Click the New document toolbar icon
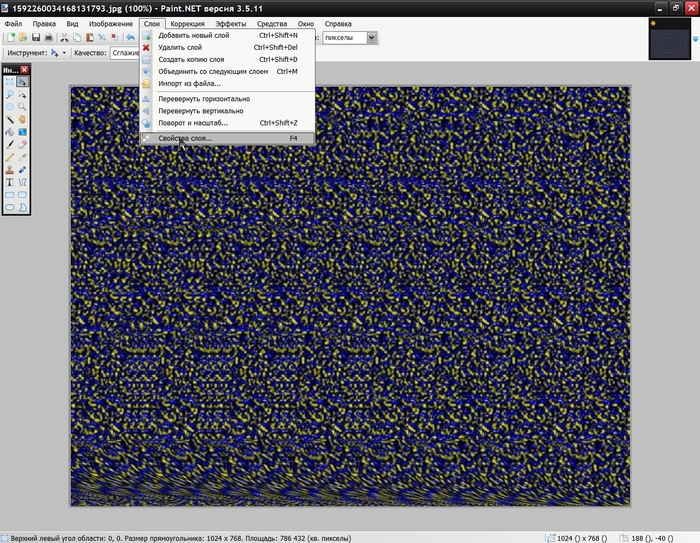 click(x=11, y=38)
